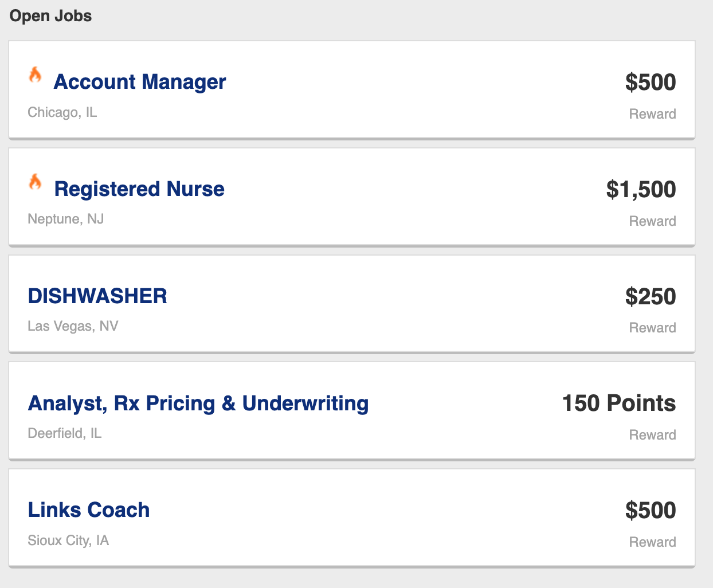Screen dimensions: 713x588
Task: Click the flame icon beside Account Manager
Action: tap(35, 75)
